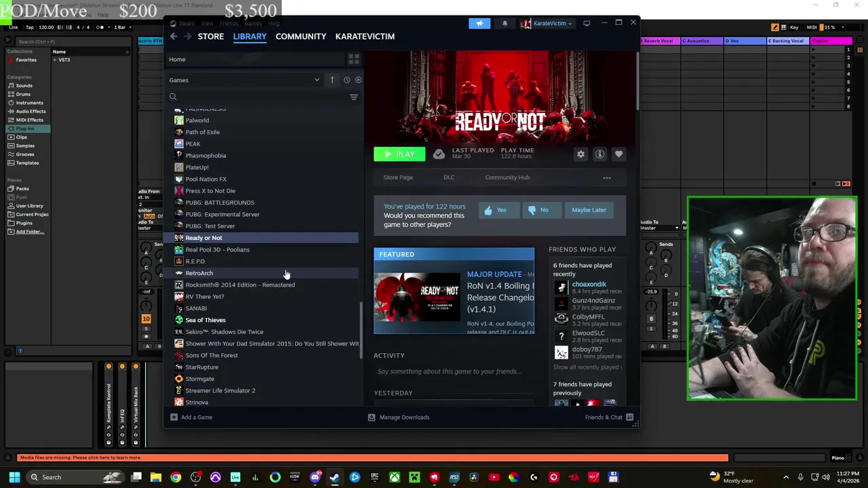Switch Steam to Big Picture mode icon
This screenshot has height=488, width=868.
[587, 23]
